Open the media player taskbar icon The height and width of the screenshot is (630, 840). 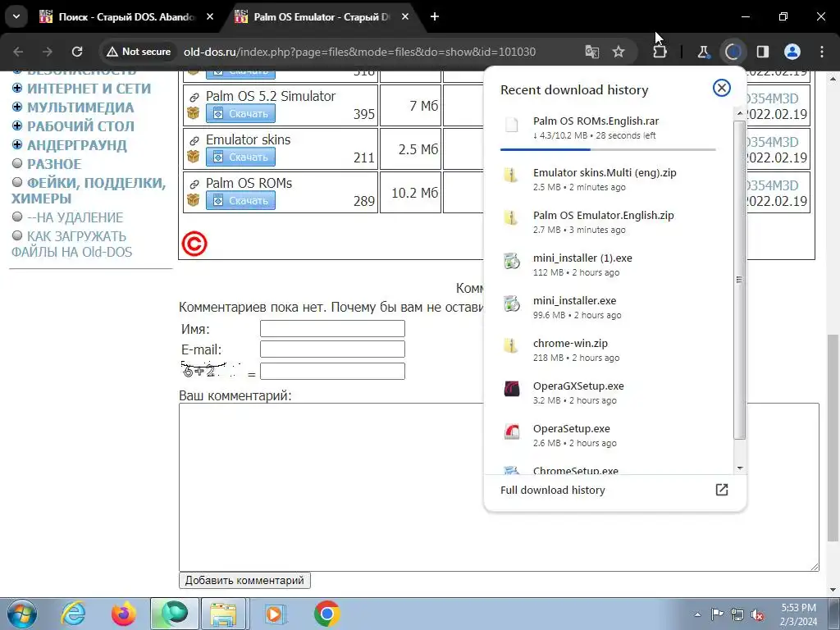tap(275, 614)
